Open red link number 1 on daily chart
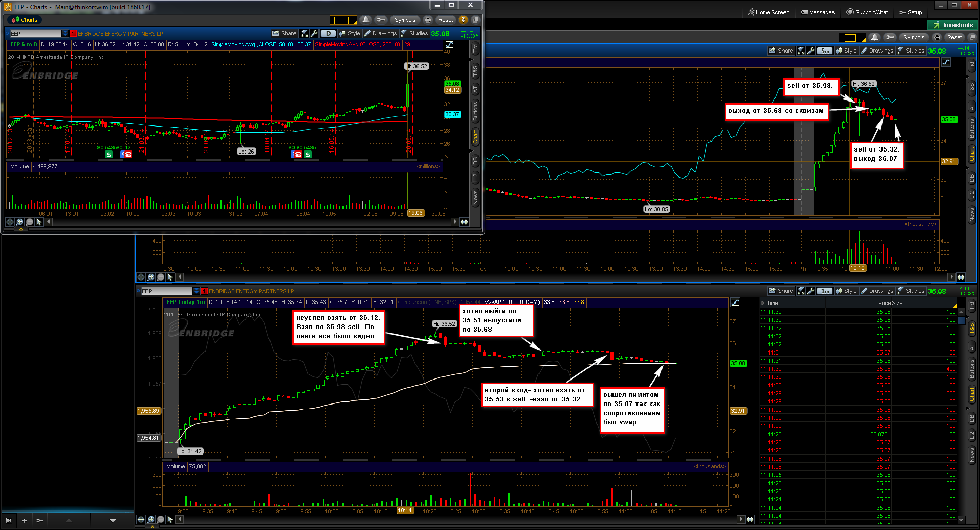 (x=73, y=33)
